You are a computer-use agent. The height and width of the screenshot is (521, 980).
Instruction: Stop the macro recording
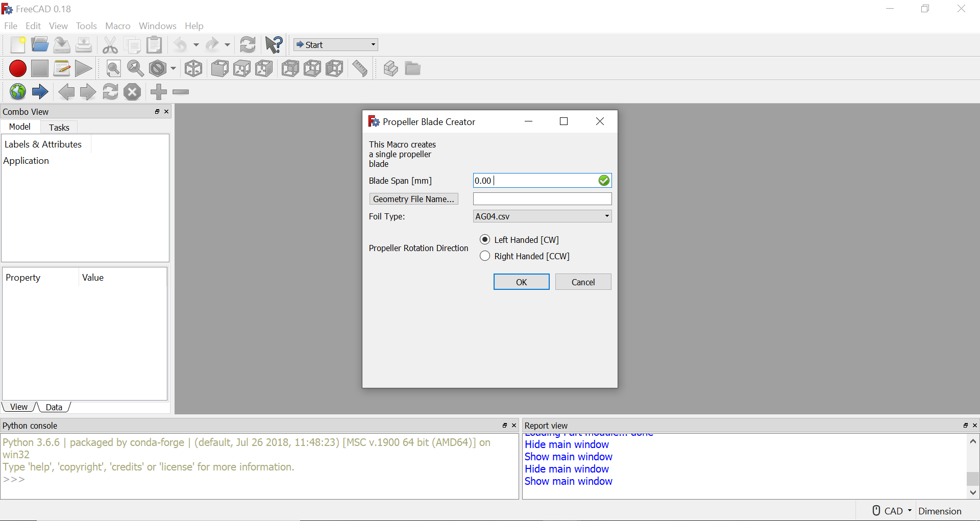coord(39,68)
